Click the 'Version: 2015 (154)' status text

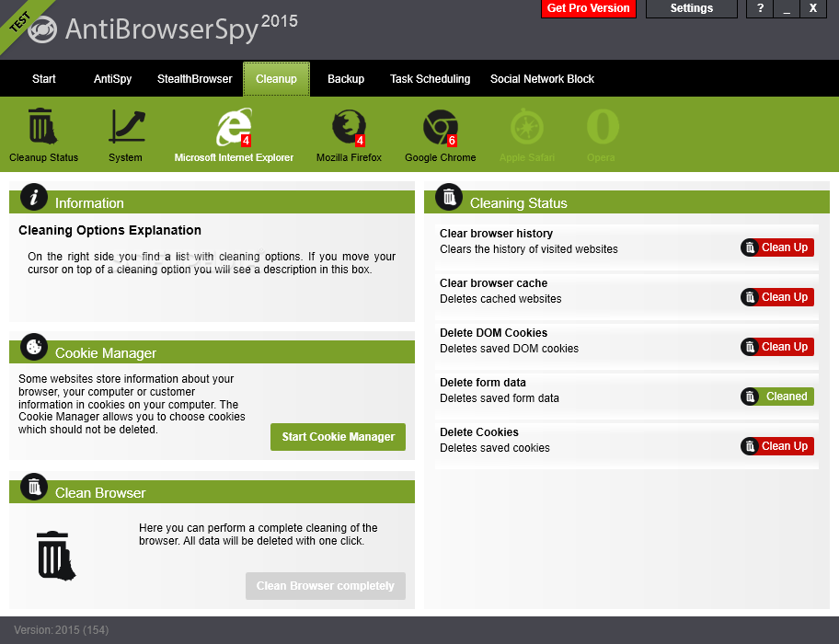click(x=61, y=630)
